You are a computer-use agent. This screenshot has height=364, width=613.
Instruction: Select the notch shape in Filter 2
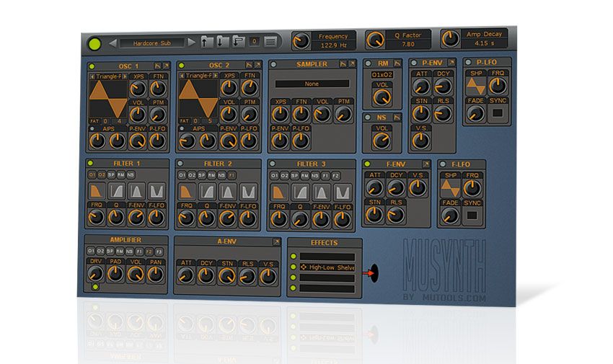tap(248, 192)
